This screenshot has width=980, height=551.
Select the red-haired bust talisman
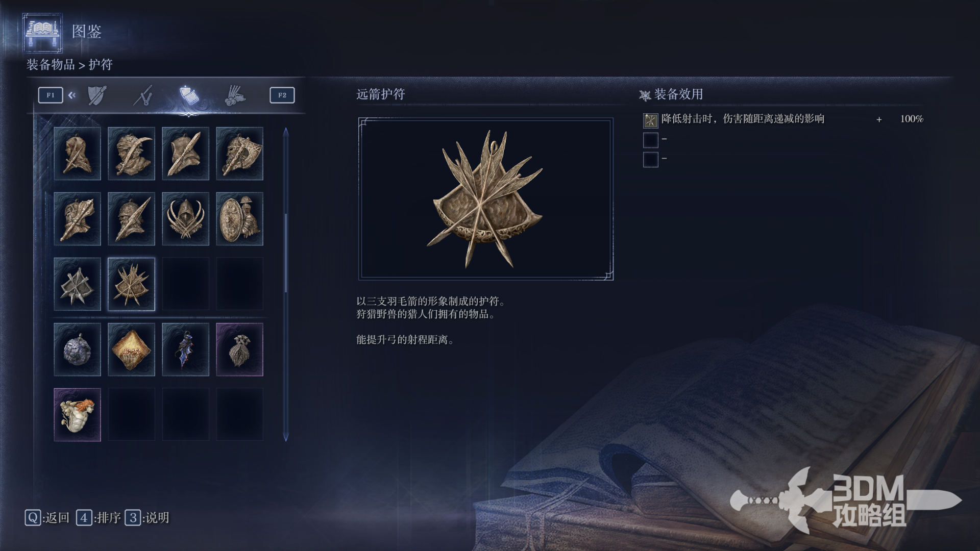coord(77,415)
